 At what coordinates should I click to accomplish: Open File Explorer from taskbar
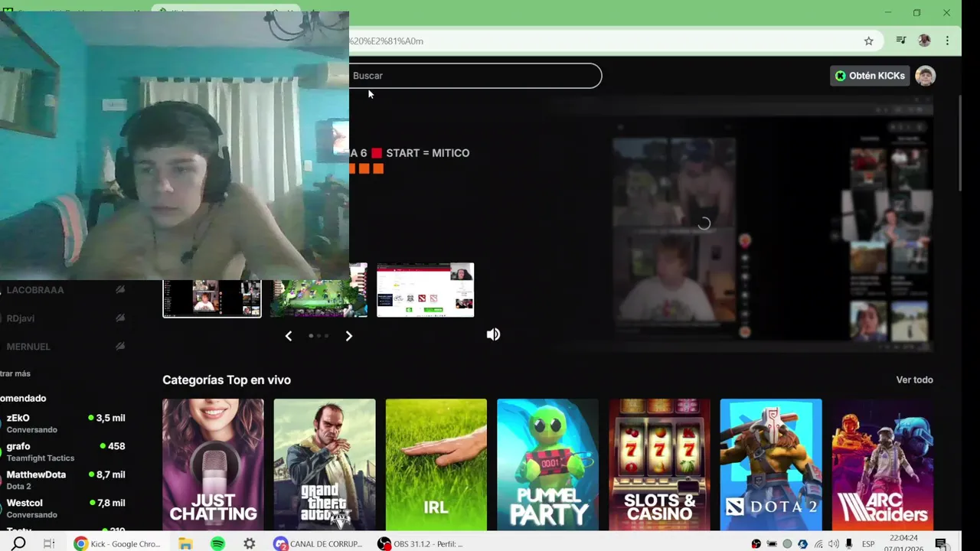pos(185,543)
